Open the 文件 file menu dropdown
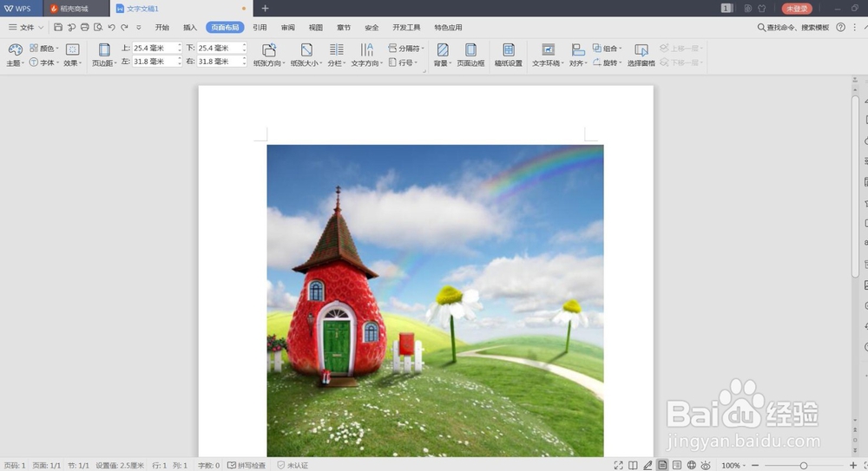868x471 pixels. click(26, 27)
